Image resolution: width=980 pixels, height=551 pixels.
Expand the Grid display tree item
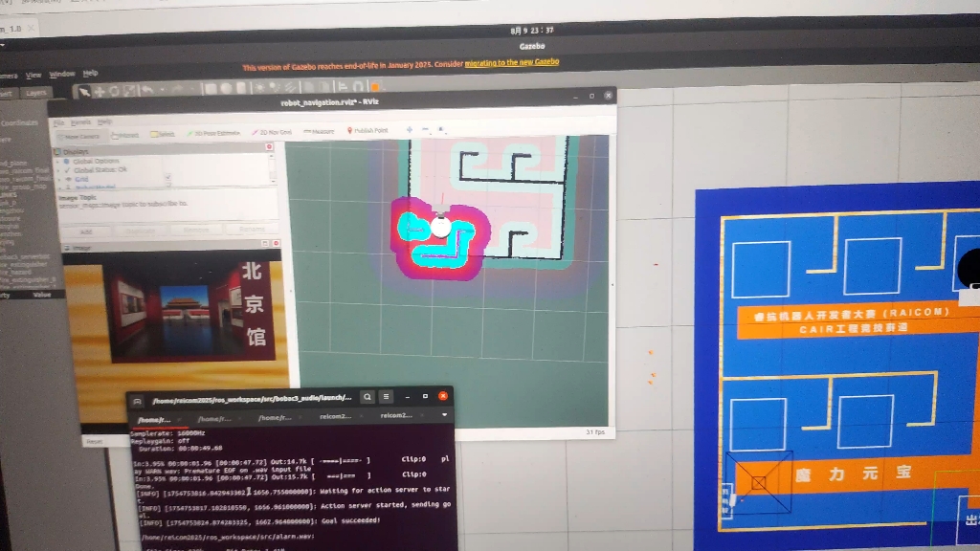pos(58,179)
